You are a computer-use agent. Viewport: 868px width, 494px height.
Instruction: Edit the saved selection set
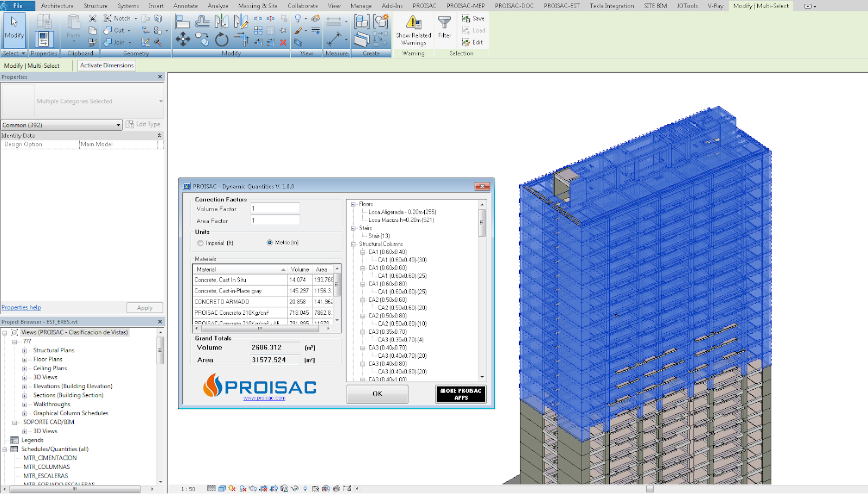tap(473, 42)
